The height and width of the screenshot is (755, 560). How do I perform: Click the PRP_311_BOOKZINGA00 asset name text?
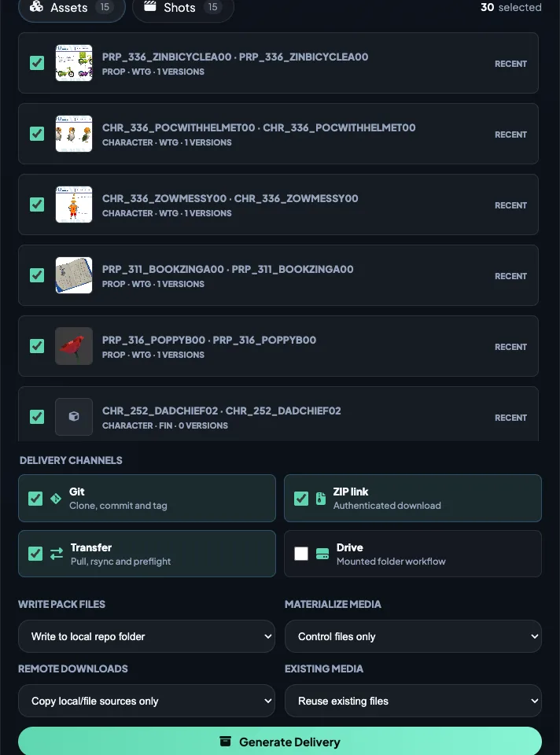pos(228,269)
